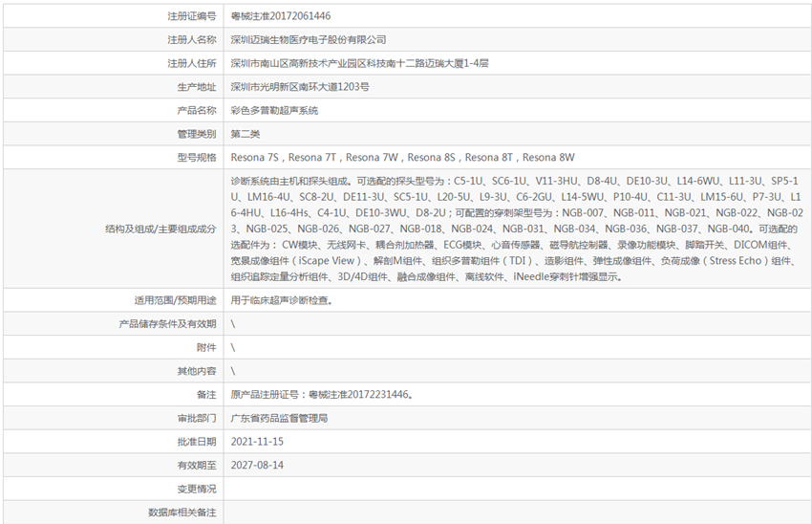Viewport: 812px width, 524px height.
Task: Click the 批准日期 label
Action: (197, 442)
